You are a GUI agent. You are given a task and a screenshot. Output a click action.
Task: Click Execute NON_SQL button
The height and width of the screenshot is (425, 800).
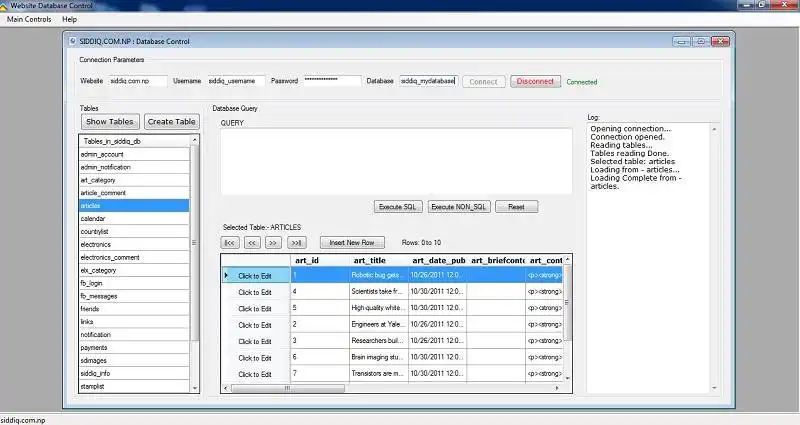tap(459, 207)
